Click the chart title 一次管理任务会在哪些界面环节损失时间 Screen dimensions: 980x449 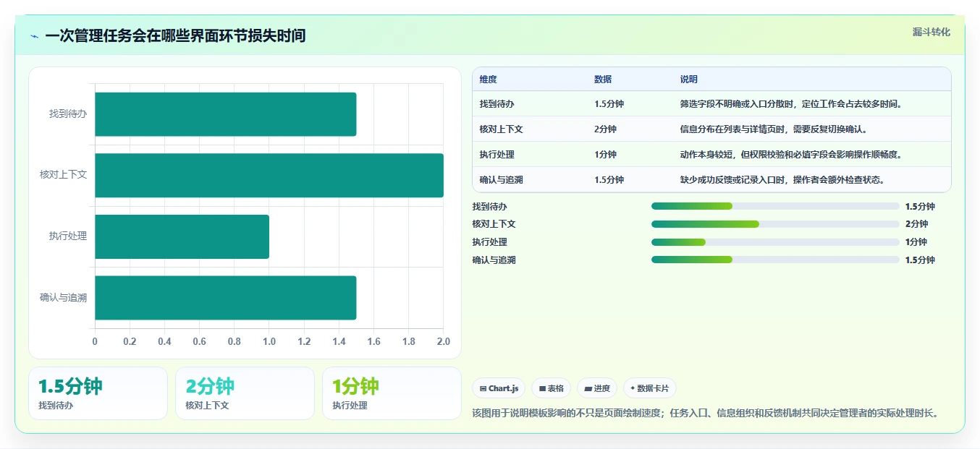coord(175,35)
